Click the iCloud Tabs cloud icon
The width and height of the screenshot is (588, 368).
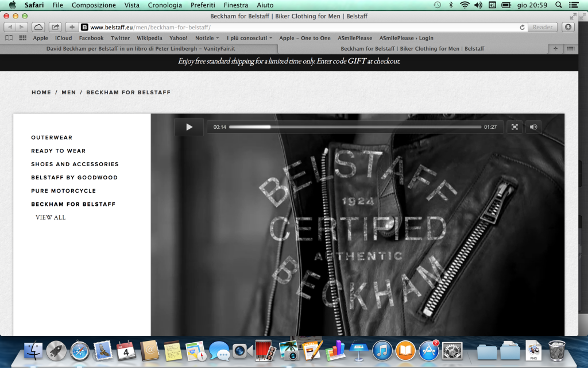[38, 27]
